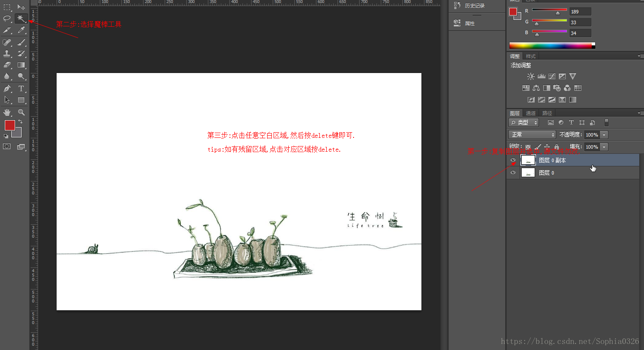Open the 正常 blend mode dropdown

pos(532,135)
